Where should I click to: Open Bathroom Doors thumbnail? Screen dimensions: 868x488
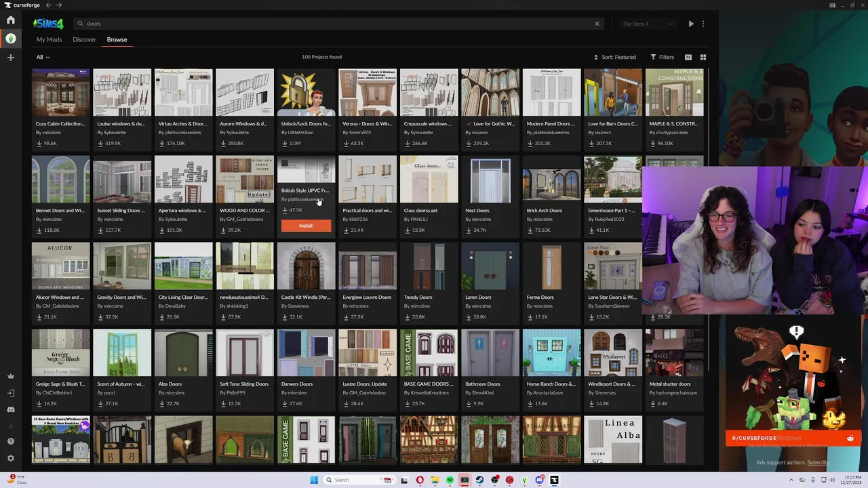click(490, 353)
